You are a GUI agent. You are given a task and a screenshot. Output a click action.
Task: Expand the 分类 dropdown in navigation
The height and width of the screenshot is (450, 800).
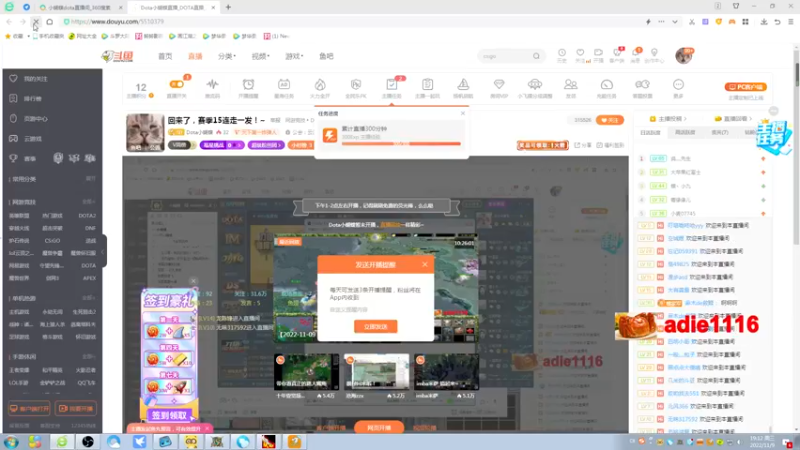click(227, 56)
